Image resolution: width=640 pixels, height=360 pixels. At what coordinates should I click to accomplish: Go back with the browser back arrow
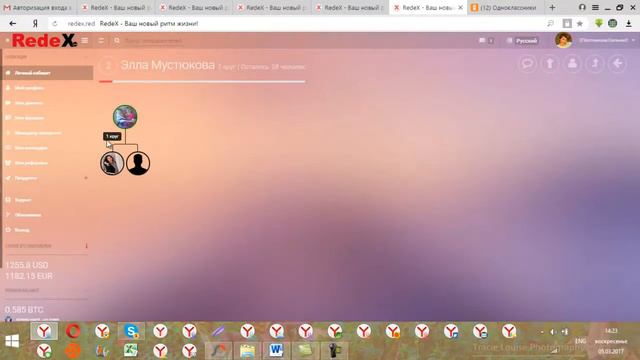[13, 24]
